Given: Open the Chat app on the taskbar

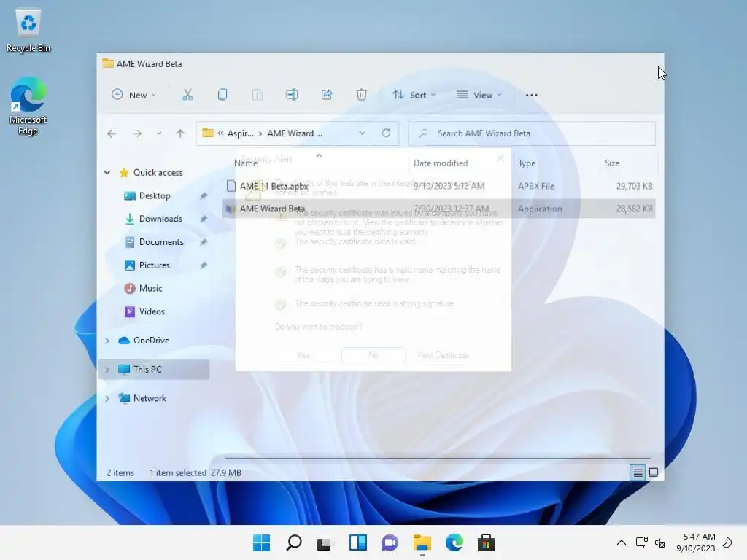Looking at the screenshot, I should click(x=390, y=542).
